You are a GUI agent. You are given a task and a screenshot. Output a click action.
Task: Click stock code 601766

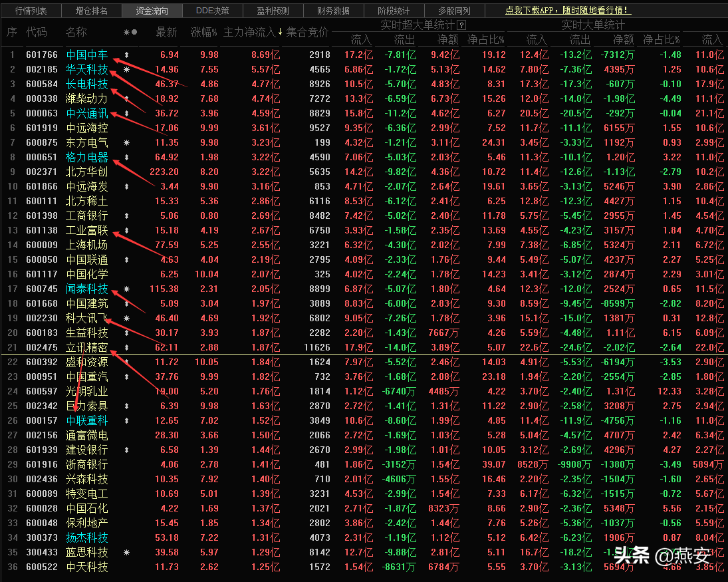(42, 55)
